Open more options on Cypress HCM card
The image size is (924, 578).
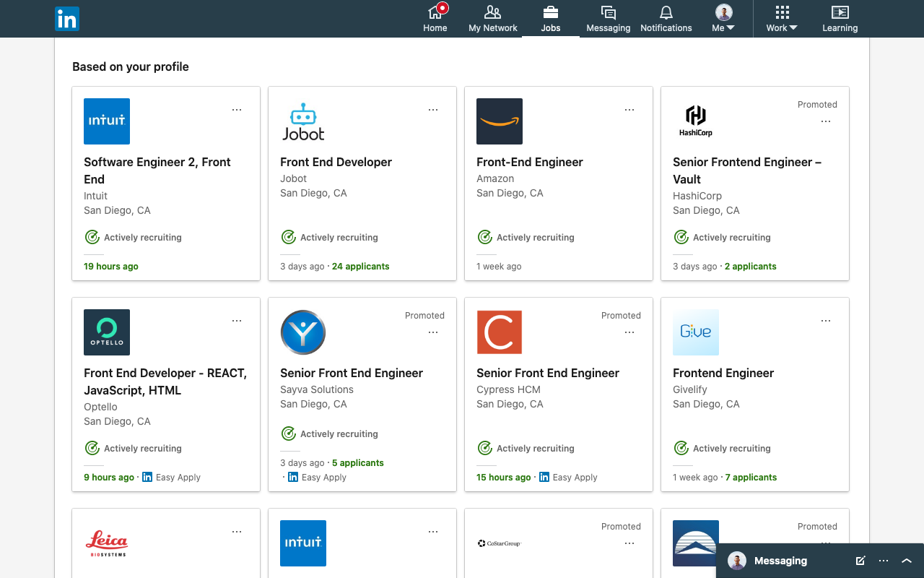click(629, 332)
